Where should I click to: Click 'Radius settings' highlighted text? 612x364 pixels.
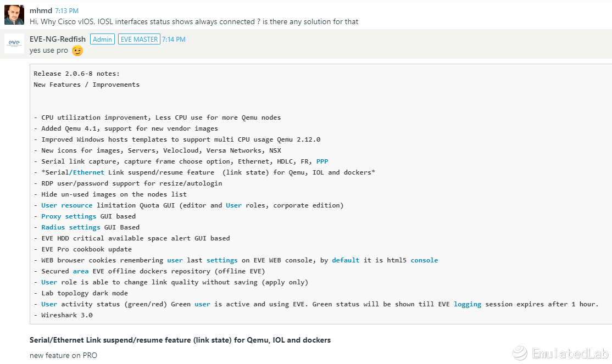pos(71,227)
